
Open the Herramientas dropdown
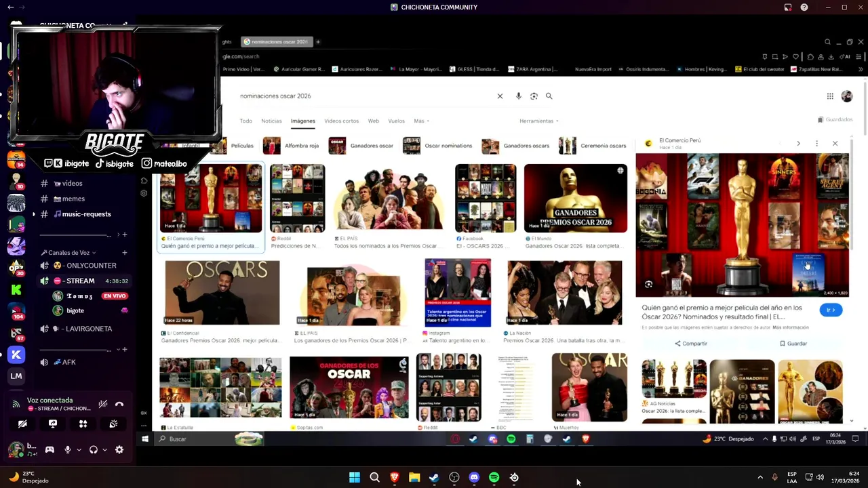point(539,121)
